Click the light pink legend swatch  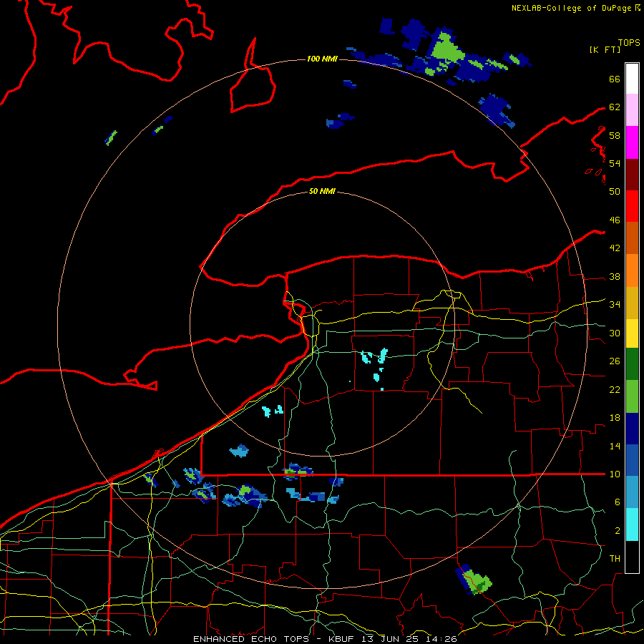632,110
